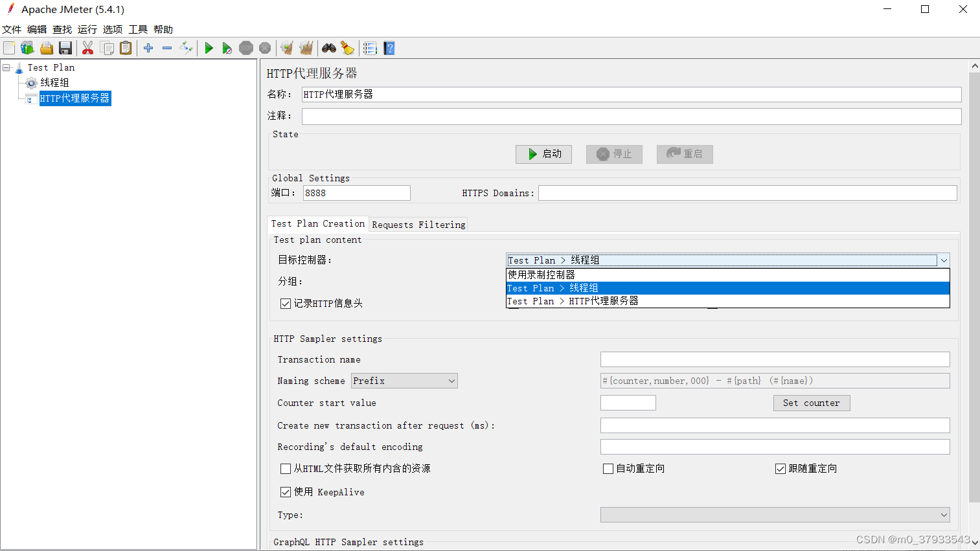Click the Transaction name input field

pos(775,359)
